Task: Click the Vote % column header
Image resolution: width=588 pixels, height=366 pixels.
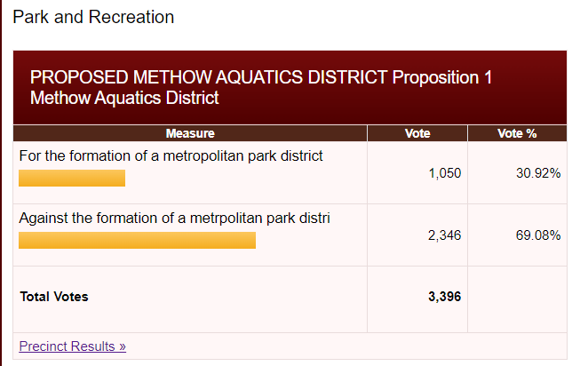Action: point(517,133)
